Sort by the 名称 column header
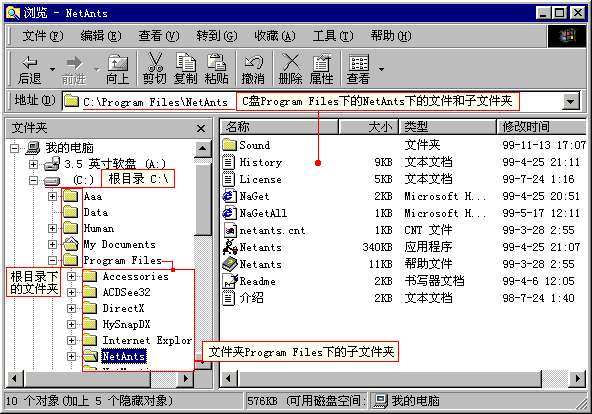592x414 pixels. (279, 127)
